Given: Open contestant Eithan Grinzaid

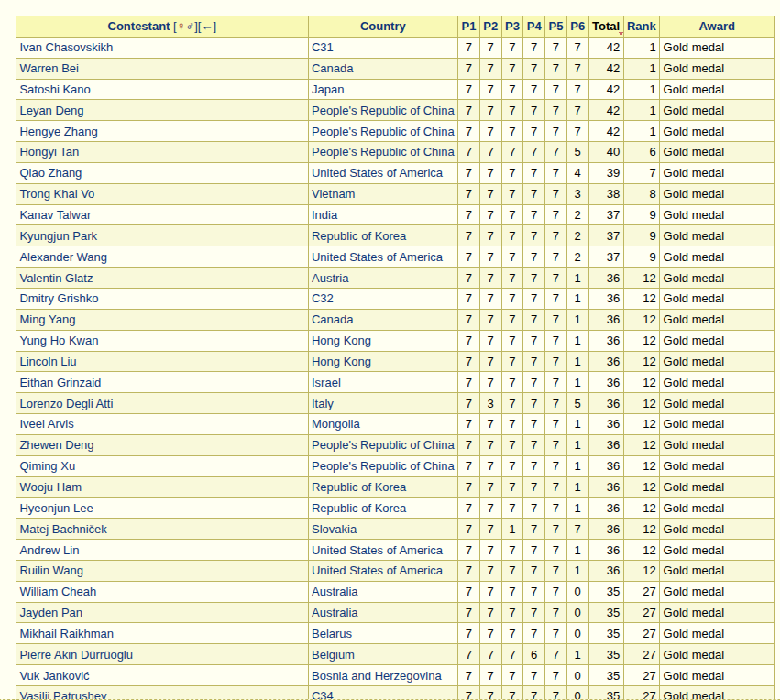Looking at the screenshot, I should (60, 383).
